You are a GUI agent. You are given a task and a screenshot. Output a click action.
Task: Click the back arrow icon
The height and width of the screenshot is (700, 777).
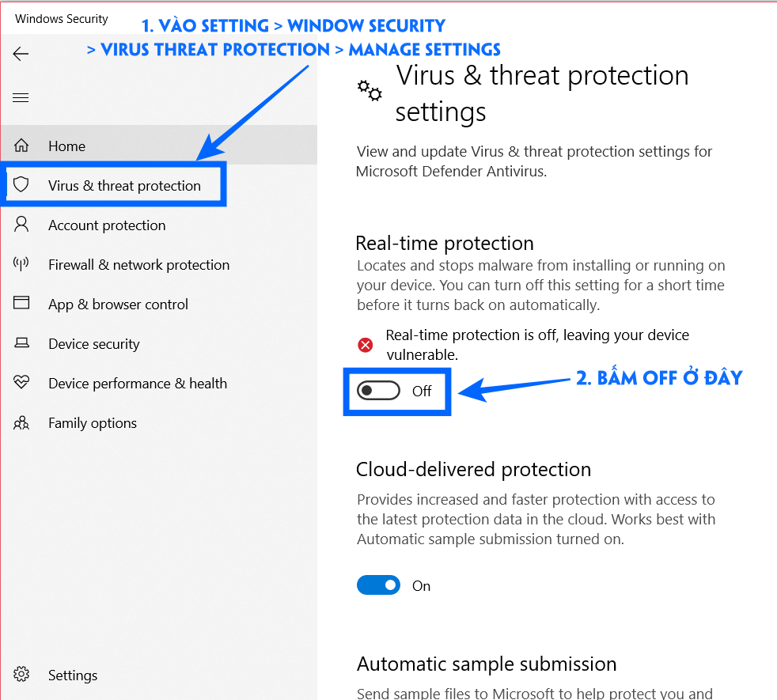pos(21,54)
